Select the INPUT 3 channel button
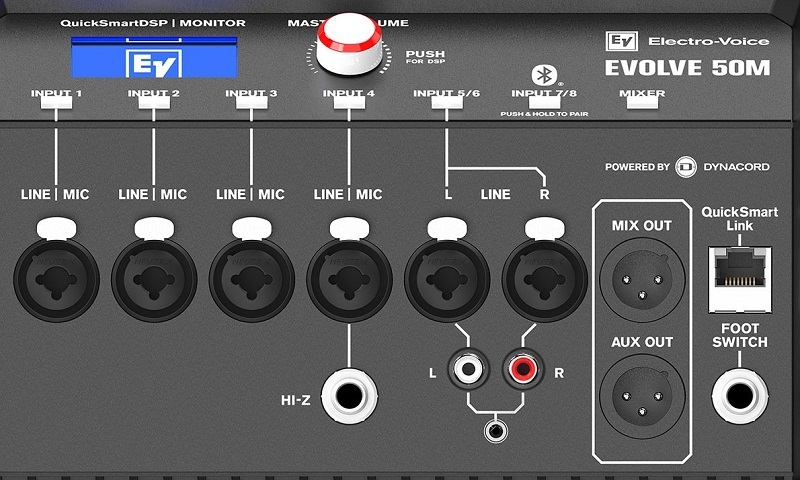The height and width of the screenshot is (480, 800). [252, 102]
